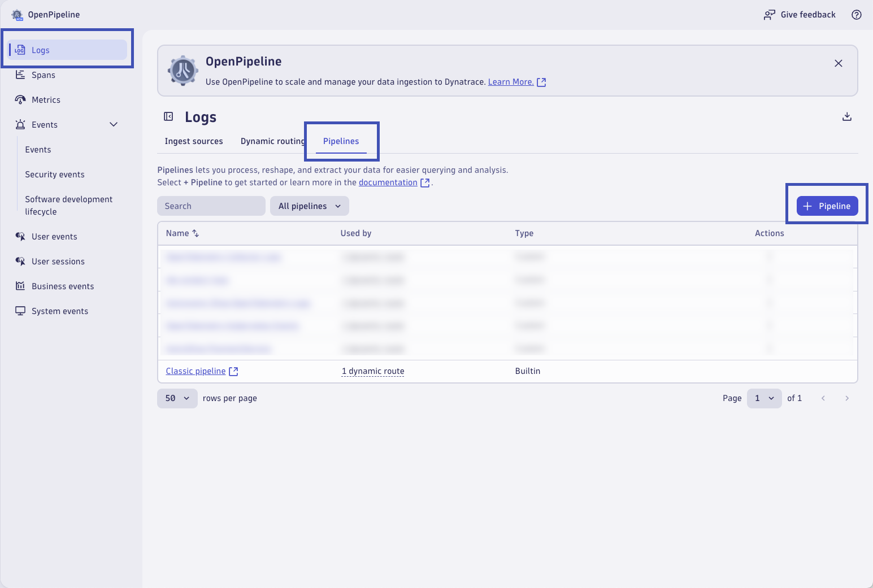Click the Give feedback person icon
The width and height of the screenshot is (873, 588).
pos(769,15)
